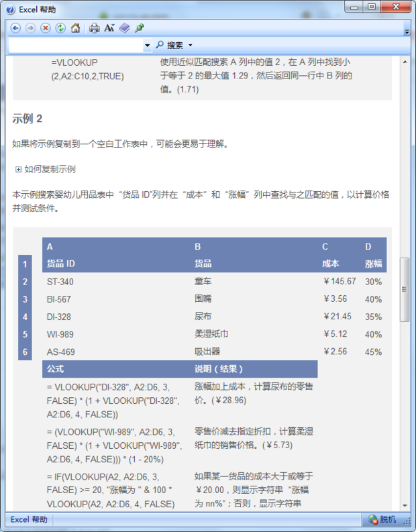Click cell DI-328 in column A
The image size is (416, 532).
pos(58,317)
